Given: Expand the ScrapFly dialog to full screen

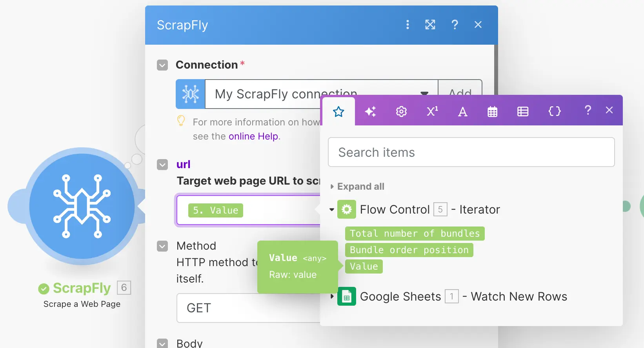Looking at the screenshot, I should [430, 25].
